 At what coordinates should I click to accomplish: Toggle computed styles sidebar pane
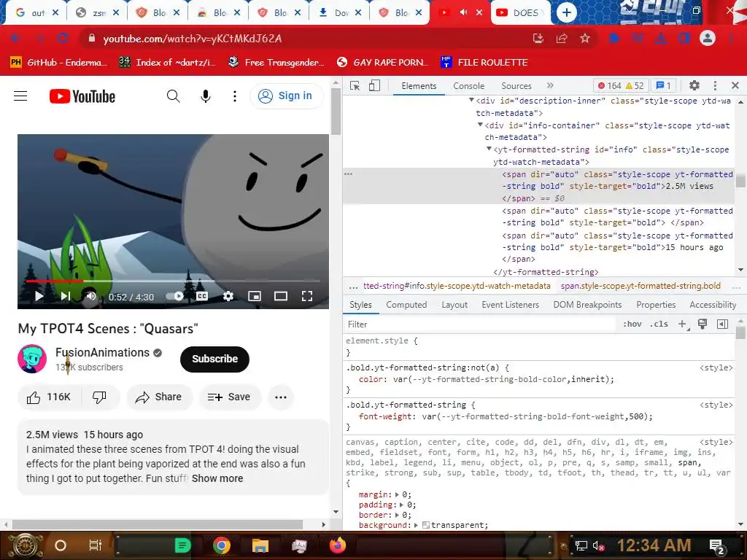click(x=722, y=324)
